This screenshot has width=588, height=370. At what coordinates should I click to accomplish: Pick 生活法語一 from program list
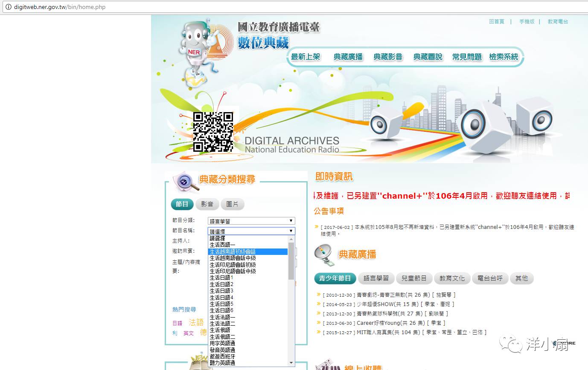point(248,317)
